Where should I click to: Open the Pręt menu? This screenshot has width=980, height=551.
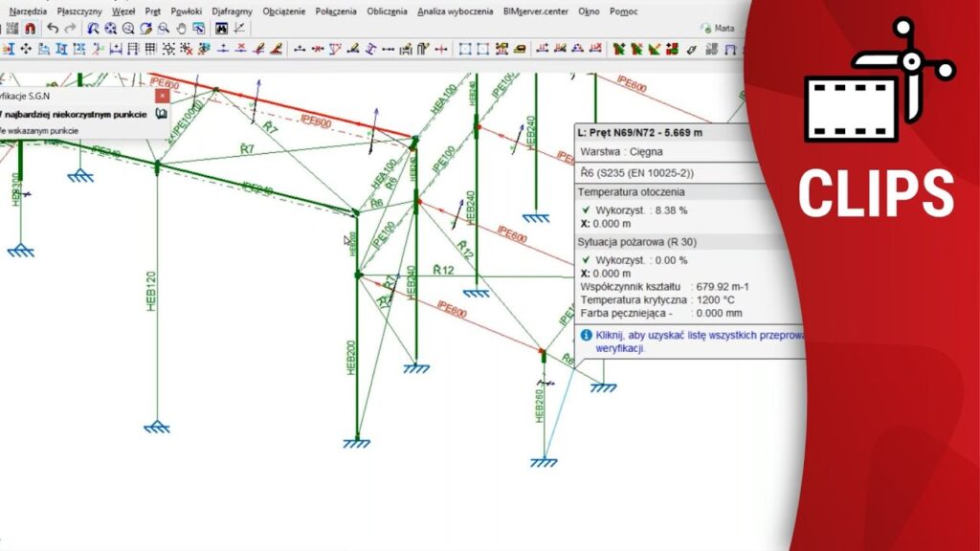tap(152, 11)
